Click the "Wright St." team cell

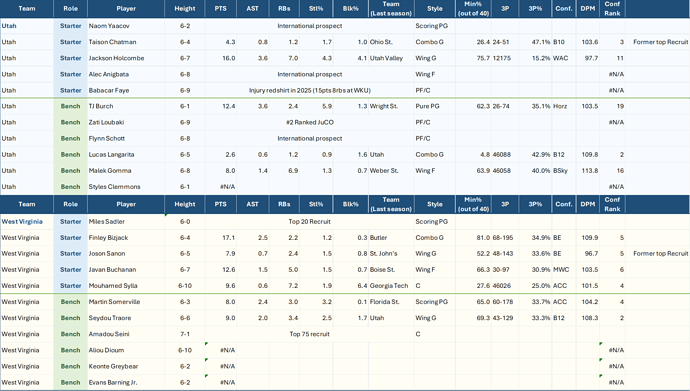tap(391, 106)
